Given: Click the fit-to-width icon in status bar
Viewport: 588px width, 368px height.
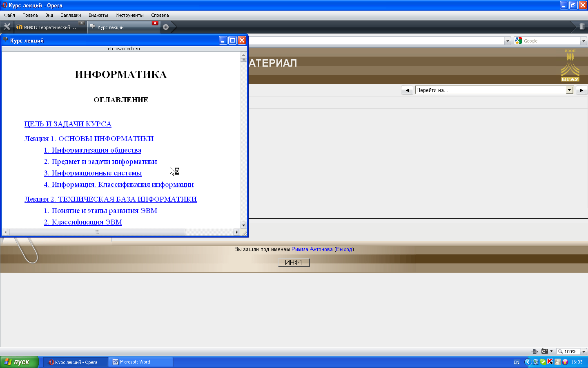Looking at the screenshot, I should 535,351.
